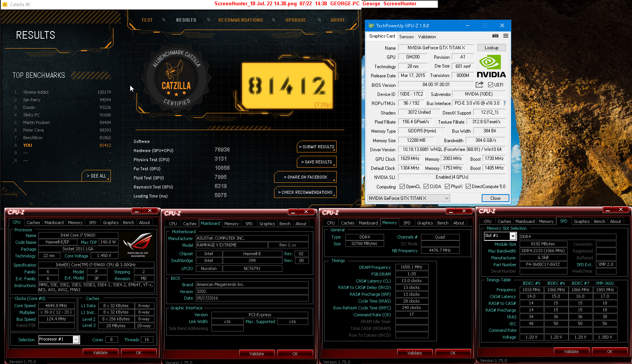Click the GPU-Z title bar app icon
The height and width of the screenshot is (364, 632).
[371, 25]
